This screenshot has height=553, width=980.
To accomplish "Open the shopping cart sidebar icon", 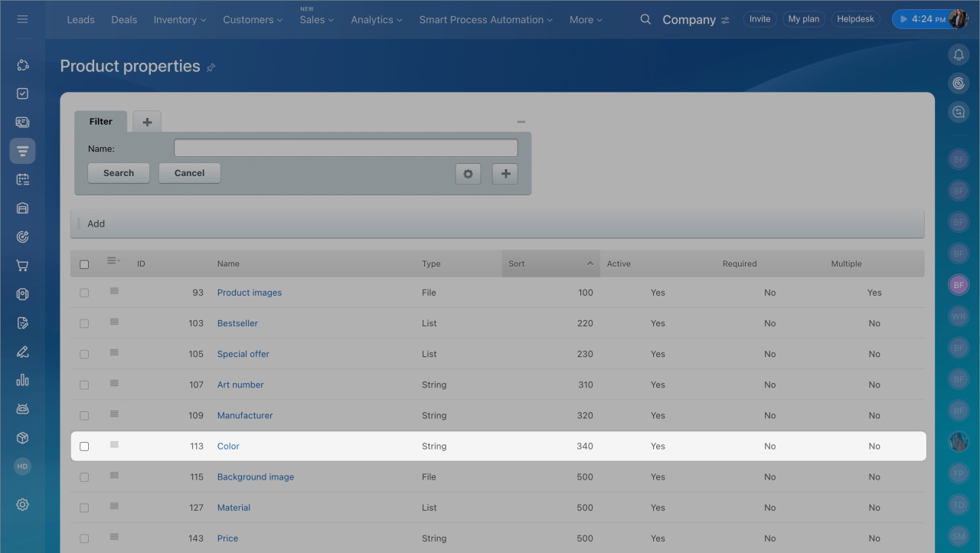I will click(22, 266).
